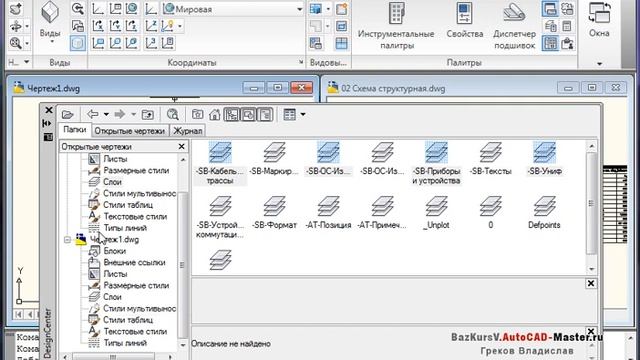640x360 pixels.
Task: Switch to the Открытые чертежи tab
Action: coord(129,131)
